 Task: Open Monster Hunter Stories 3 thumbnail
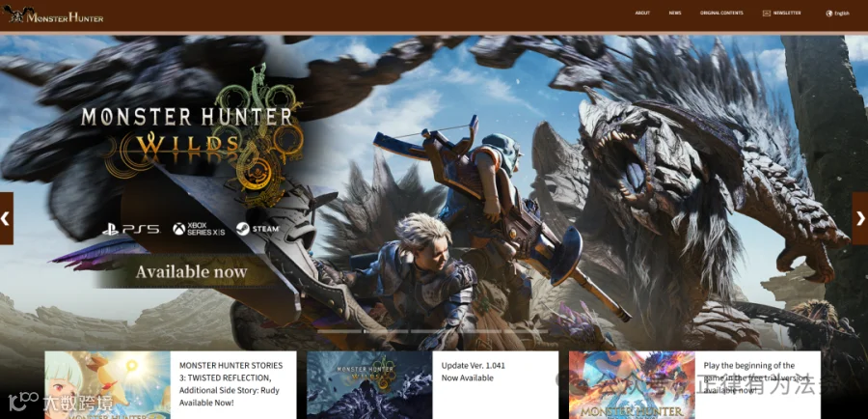pos(107,384)
